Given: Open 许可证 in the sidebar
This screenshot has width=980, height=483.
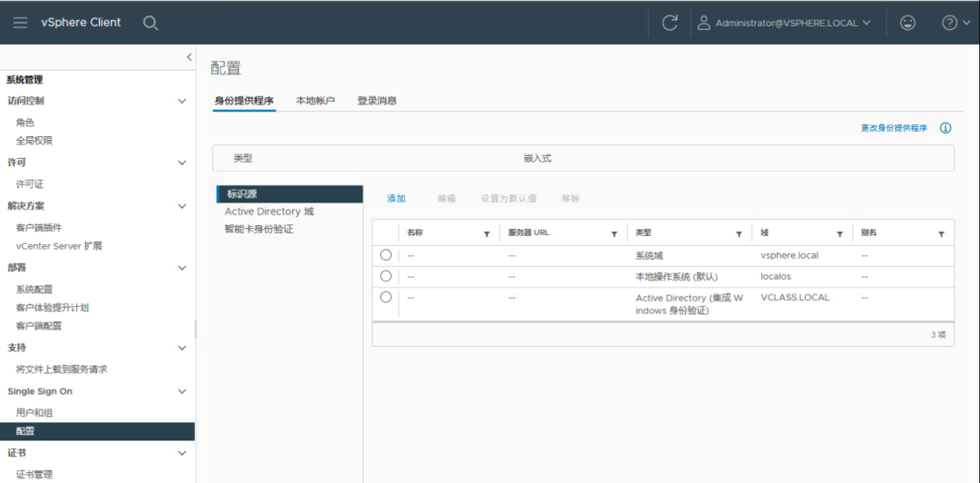Looking at the screenshot, I should point(29,184).
